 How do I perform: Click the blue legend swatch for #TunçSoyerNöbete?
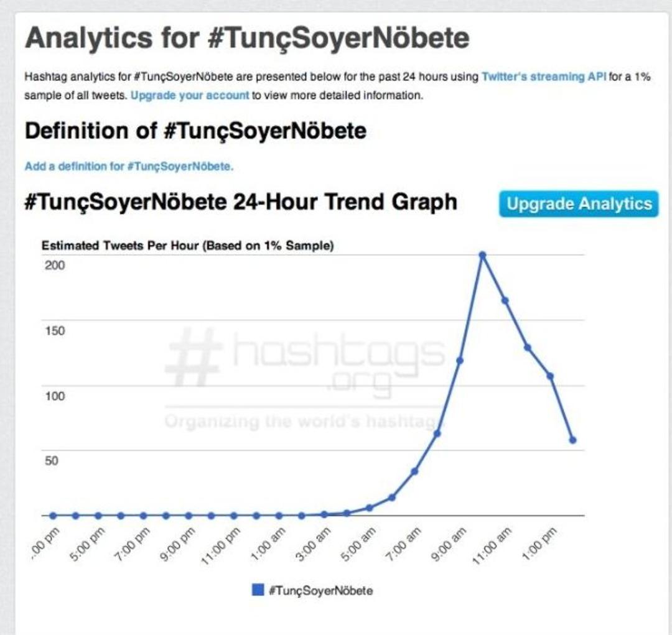[x=258, y=590]
